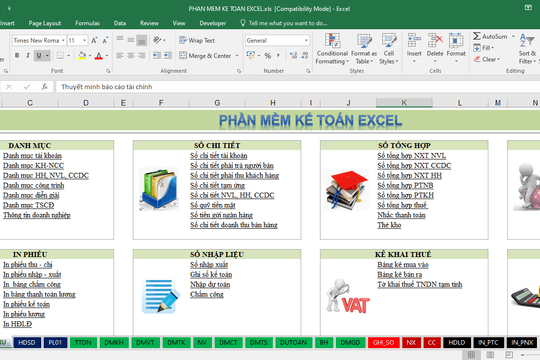Toggle Bottom Align
Screen dimensions: 540x360
coord(142,40)
